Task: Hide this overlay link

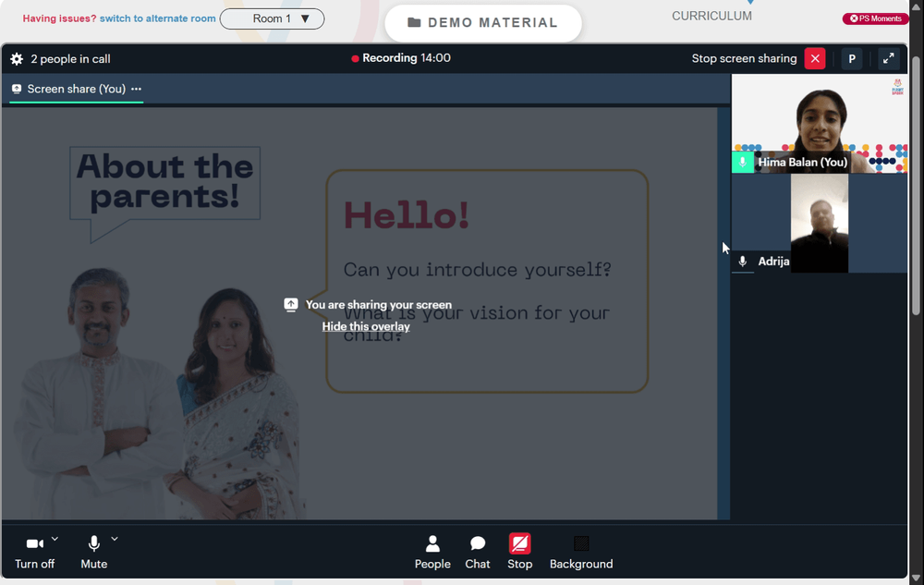Action: pos(366,326)
